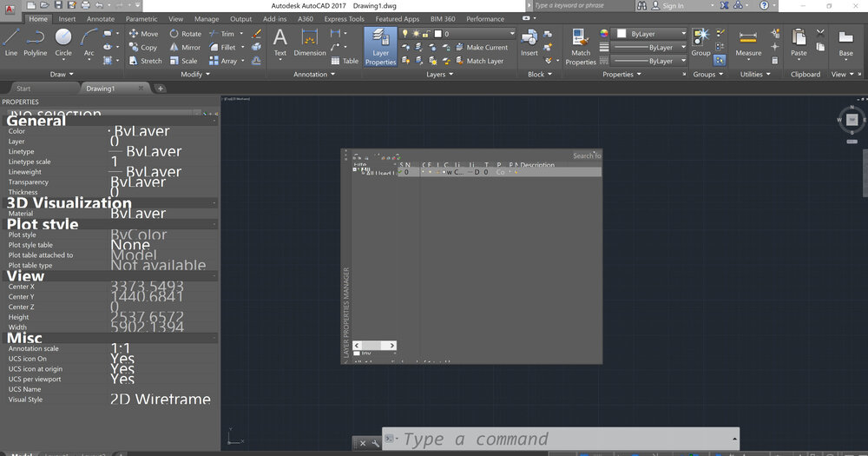
Task: Expand the Utilities panel
Action: tap(755, 74)
